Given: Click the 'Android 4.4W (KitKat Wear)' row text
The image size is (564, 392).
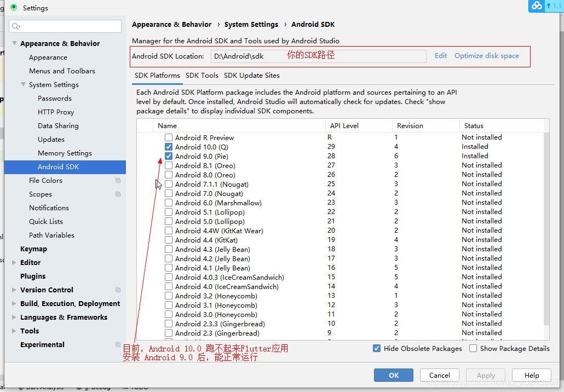Looking at the screenshot, I should click(x=219, y=231).
